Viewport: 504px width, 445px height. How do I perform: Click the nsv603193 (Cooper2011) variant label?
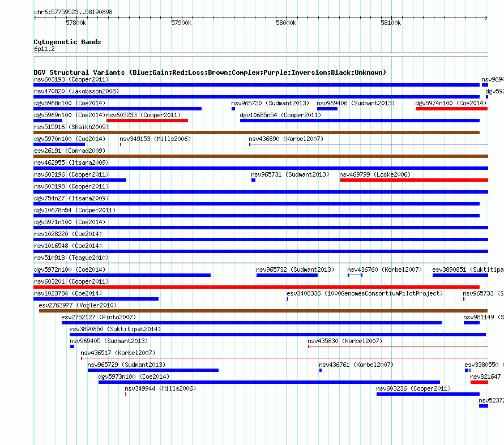tap(71, 79)
